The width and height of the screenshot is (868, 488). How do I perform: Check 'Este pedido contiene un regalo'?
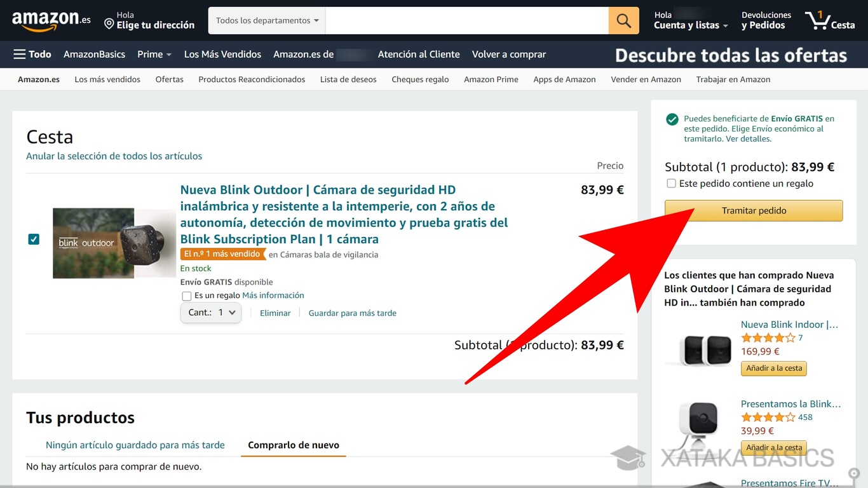pos(671,184)
